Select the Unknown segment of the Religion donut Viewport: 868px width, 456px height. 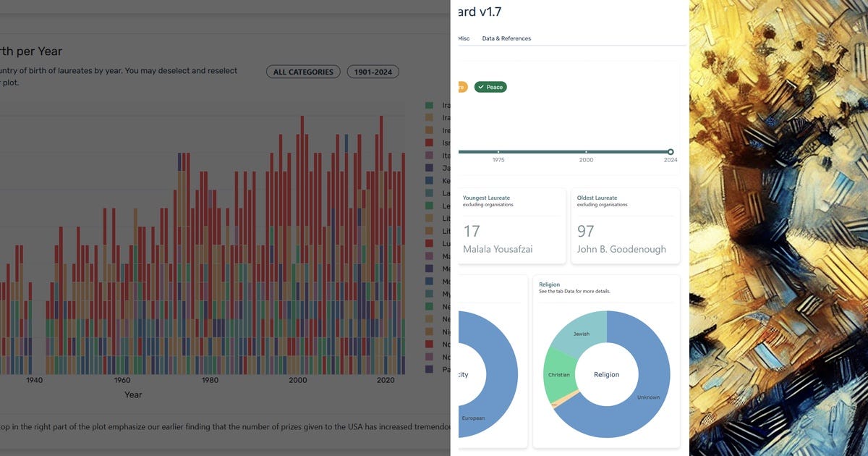pyautogui.click(x=649, y=397)
